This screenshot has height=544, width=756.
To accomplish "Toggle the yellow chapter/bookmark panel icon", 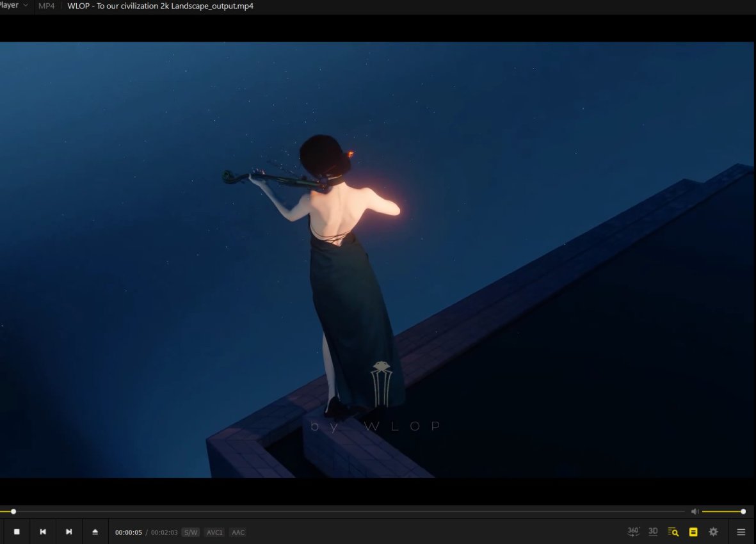I will tap(693, 532).
